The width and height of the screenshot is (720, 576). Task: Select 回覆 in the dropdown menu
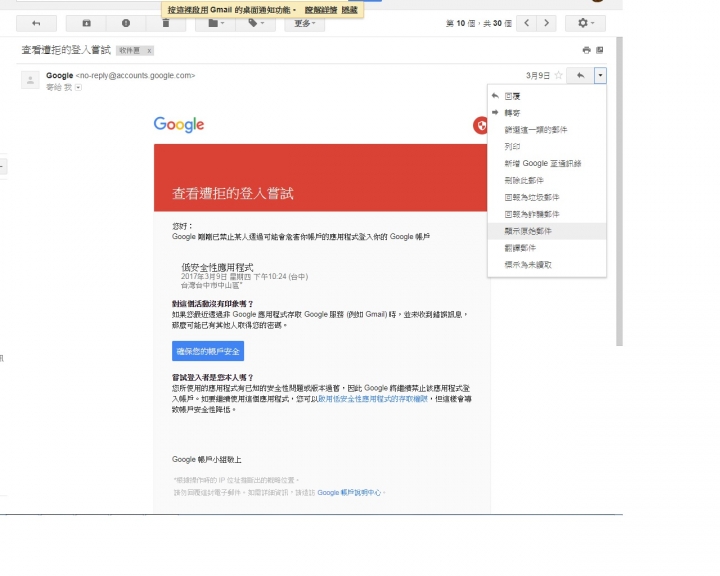tap(546, 96)
